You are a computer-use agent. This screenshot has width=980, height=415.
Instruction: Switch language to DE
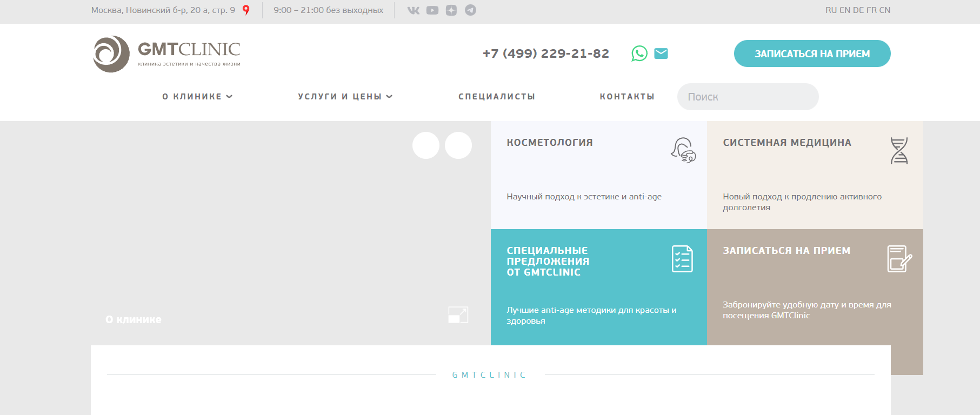(858, 10)
